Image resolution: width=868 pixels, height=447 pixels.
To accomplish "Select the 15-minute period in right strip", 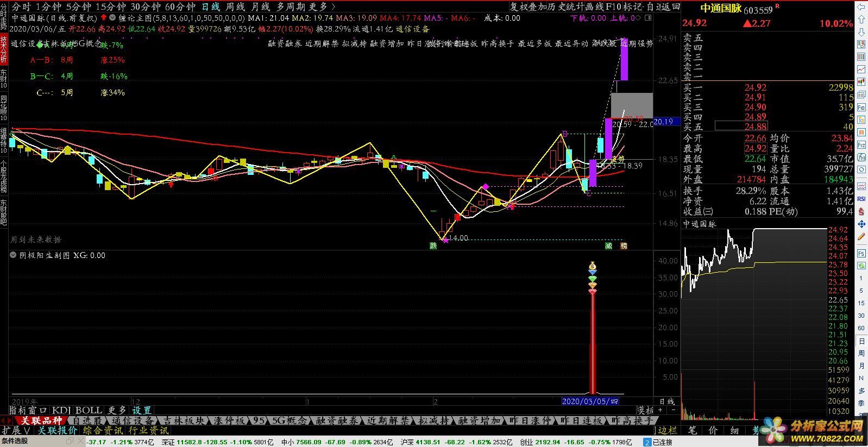I will (861, 303).
